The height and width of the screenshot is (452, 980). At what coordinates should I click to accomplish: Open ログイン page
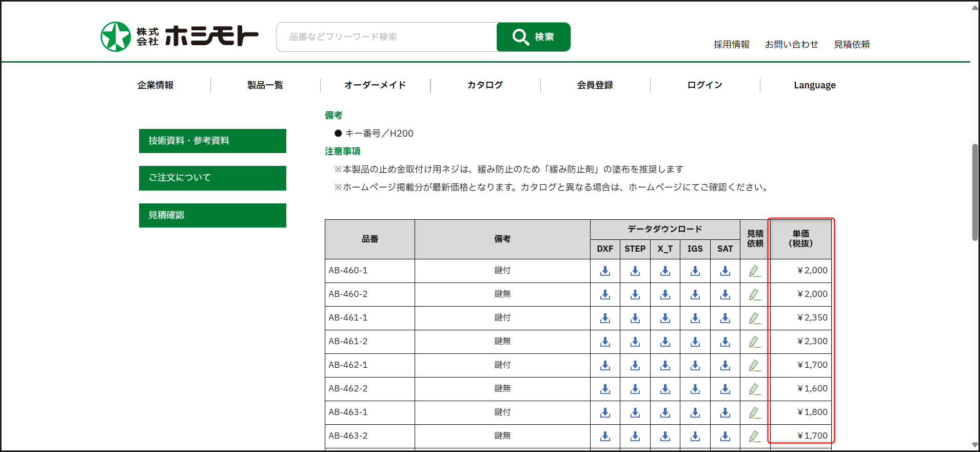(705, 85)
